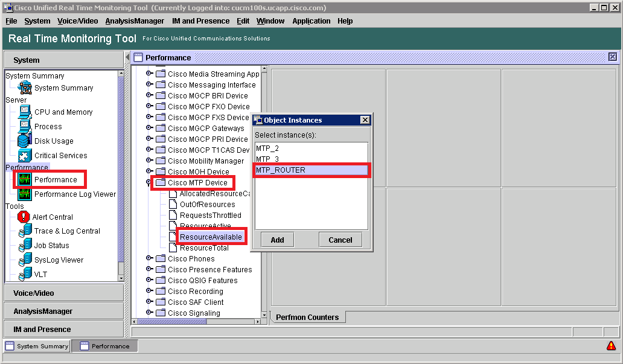Open the System Summary icon
Viewport: 623px width, 364px height.
(24, 88)
